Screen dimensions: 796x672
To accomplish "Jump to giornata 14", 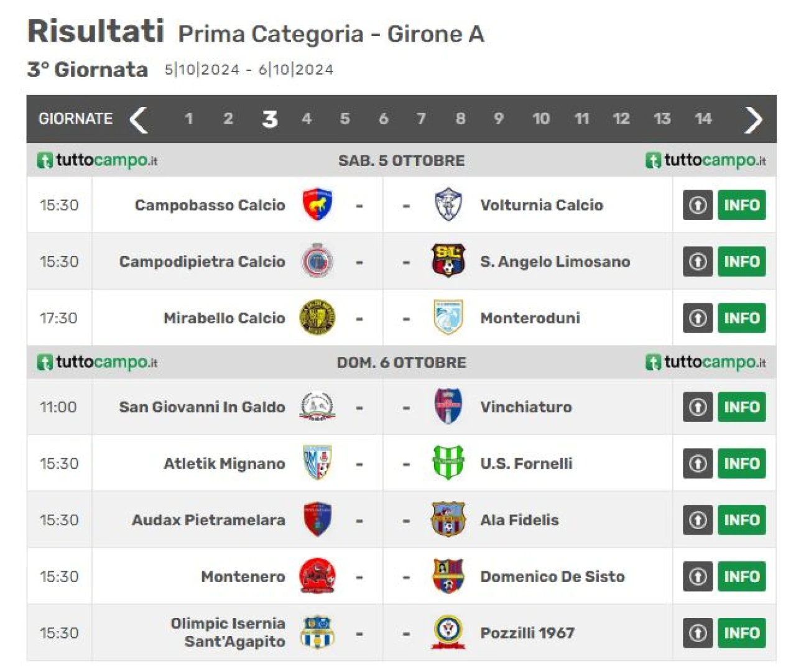I will tap(703, 119).
